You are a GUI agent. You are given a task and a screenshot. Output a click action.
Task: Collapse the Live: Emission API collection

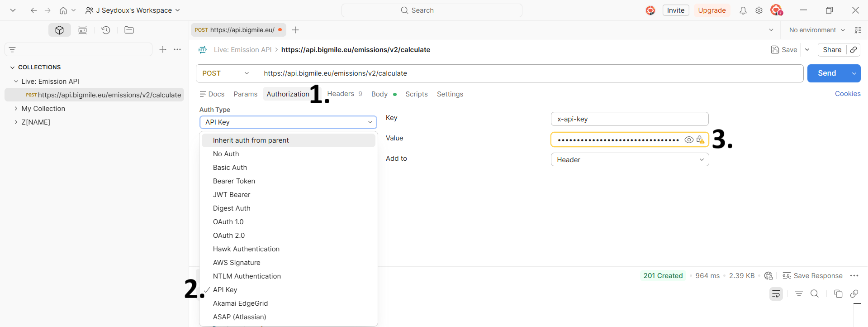[16, 82]
